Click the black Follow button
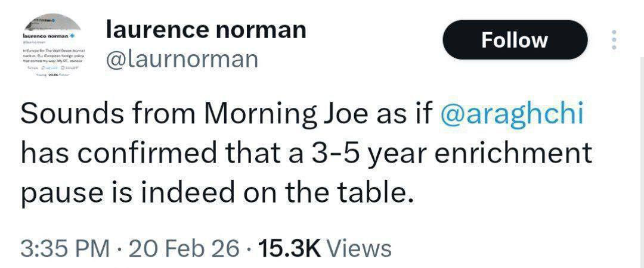The width and height of the screenshot is (644, 268). pyautogui.click(x=514, y=40)
